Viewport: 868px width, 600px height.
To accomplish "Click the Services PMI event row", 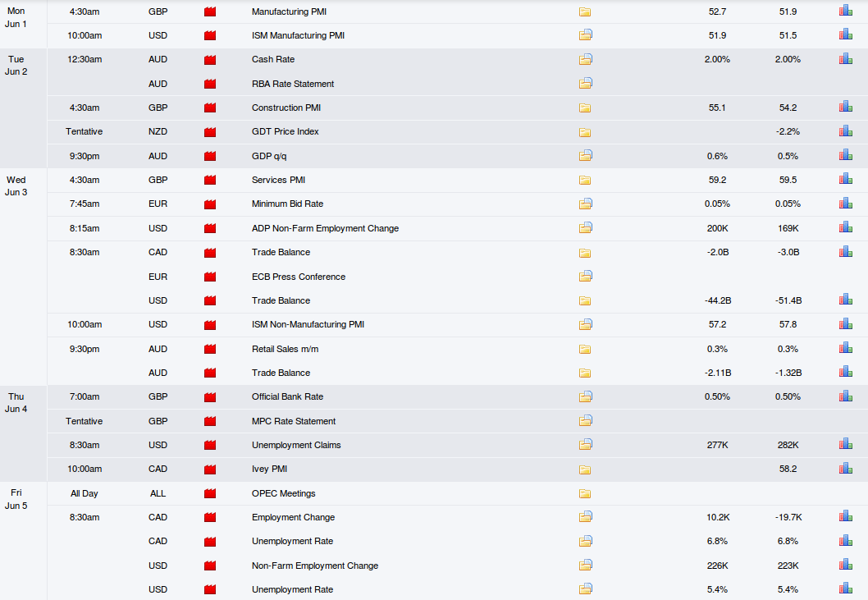I will click(x=457, y=180).
